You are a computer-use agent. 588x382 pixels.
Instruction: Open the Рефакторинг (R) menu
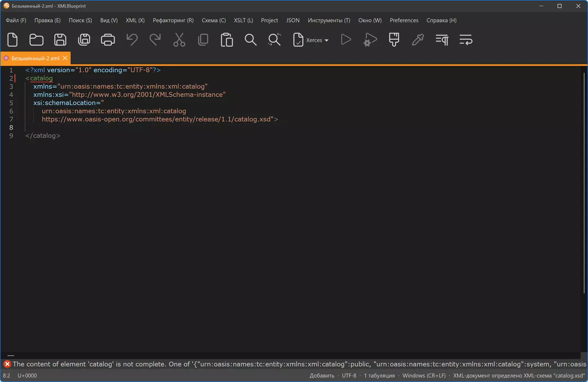tap(173, 20)
